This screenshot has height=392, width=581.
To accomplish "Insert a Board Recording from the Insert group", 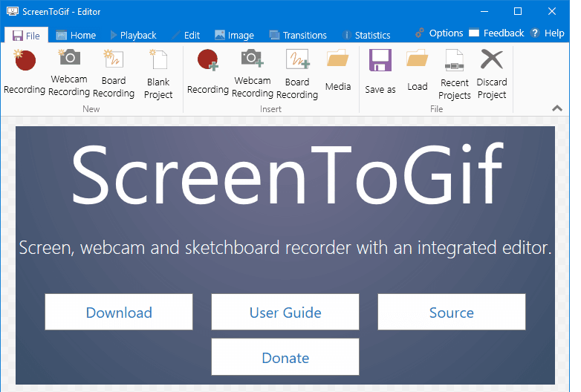I will [x=296, y=74].
